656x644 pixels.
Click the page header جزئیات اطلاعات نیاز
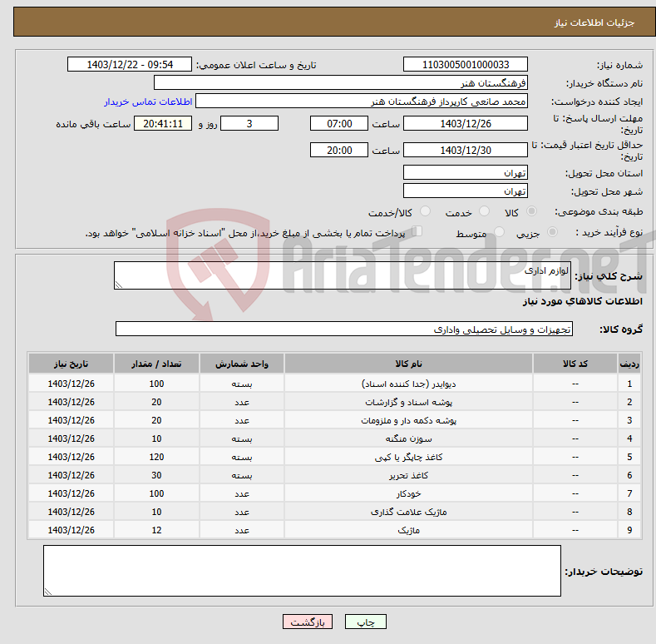click(x=594, y=22)
